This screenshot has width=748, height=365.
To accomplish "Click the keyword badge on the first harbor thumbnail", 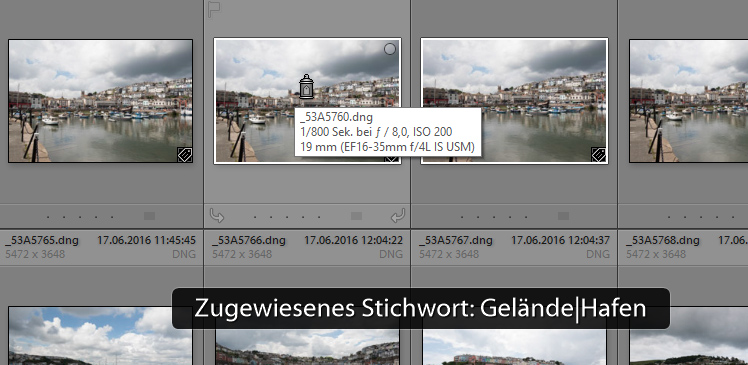I will pos(185,155).
